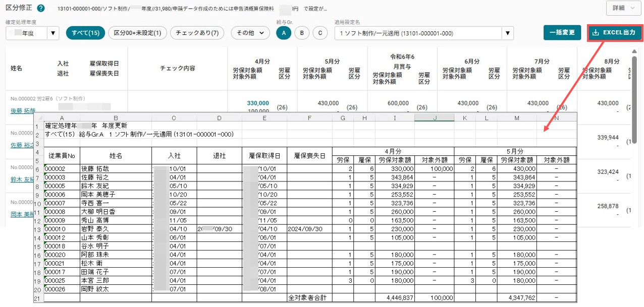Click Excel header 雇保取得日
The image size is (644, 307).
(x=264, y=156)
